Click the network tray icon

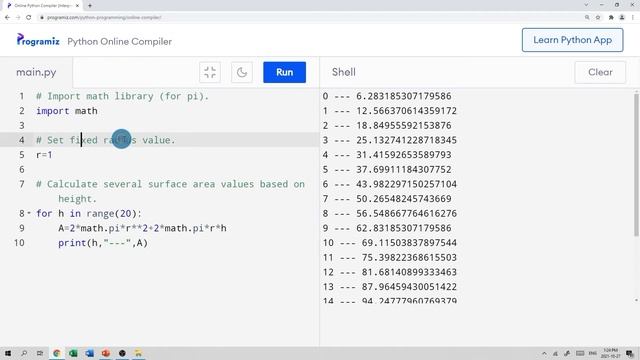pyautogui.click(x=556, y=353)
